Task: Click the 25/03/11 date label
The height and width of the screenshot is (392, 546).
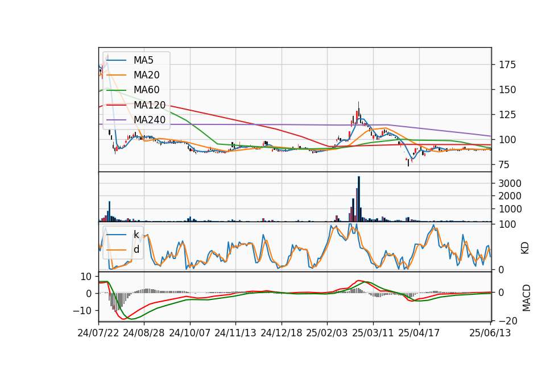Action: (373, 333)
